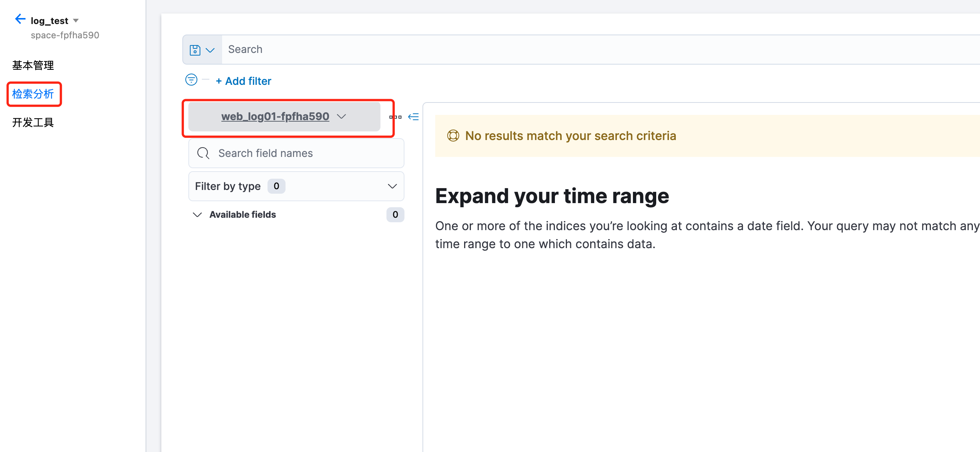Open the log_test dropdown triangle
Viewport: 980px width, 452px height.
pos(76,21)
